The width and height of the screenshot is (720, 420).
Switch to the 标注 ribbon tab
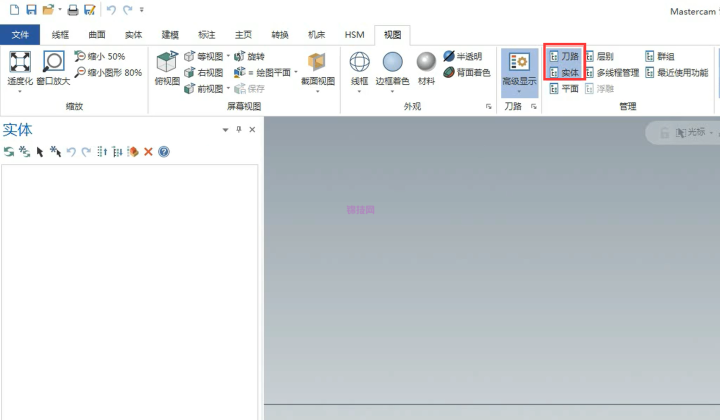click(x=207, y=35)
